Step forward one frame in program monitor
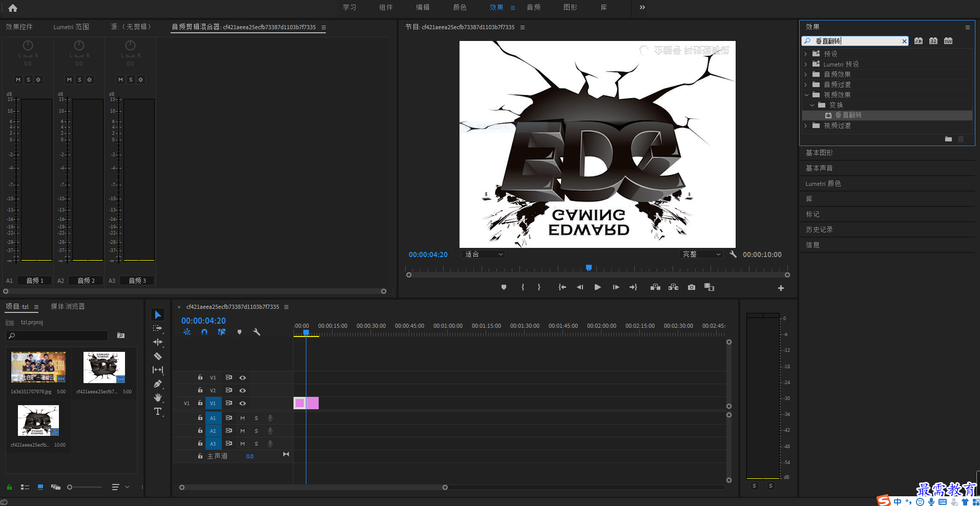The image size is (980, 506). tap(616, 287)
